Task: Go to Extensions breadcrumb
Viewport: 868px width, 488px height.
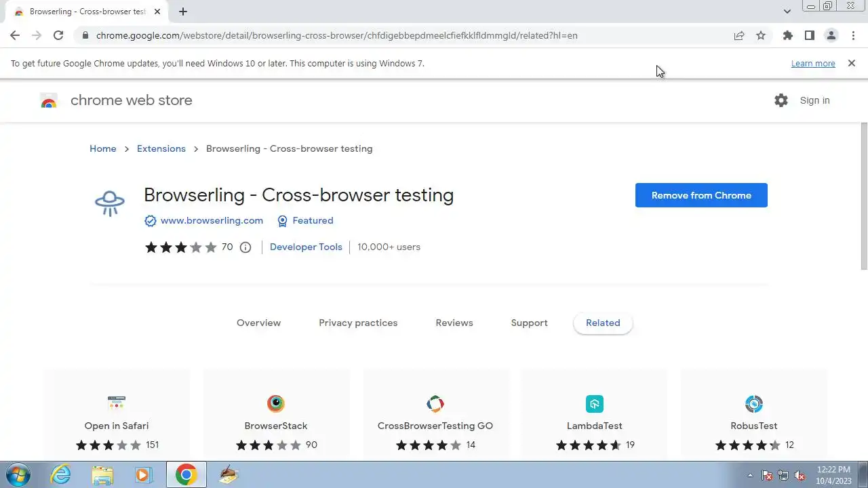Action: [161, 148]
